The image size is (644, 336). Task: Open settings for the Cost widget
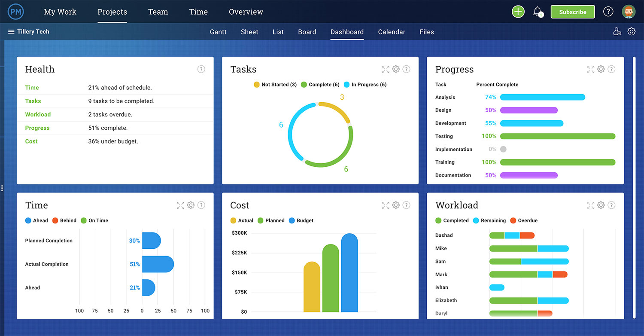(395, 205)
